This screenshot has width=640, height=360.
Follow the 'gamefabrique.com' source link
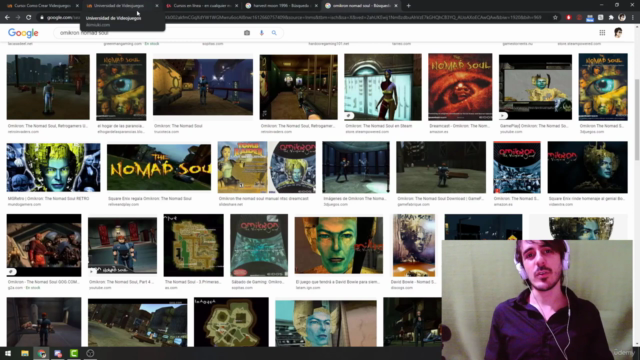coord(413,204)
